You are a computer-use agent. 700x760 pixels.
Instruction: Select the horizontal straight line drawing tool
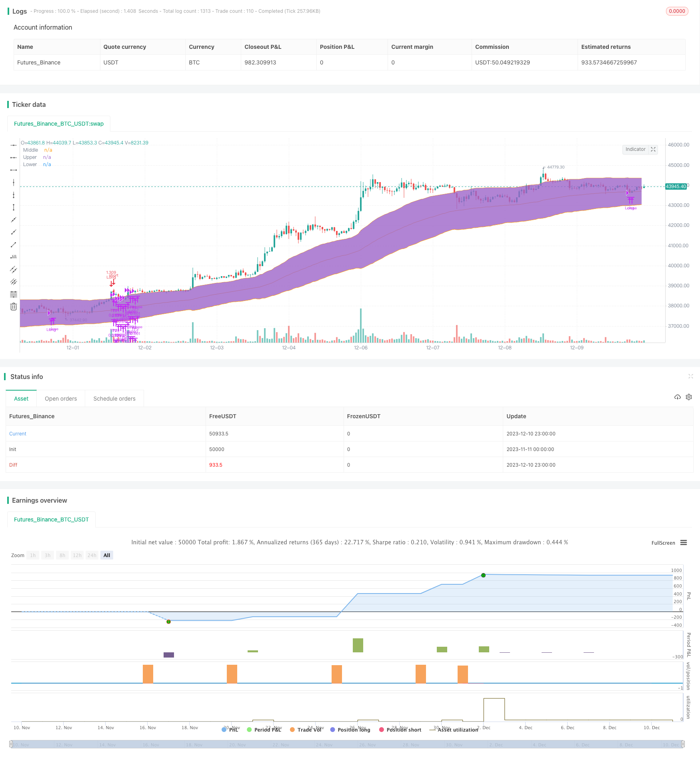(14, 145)
